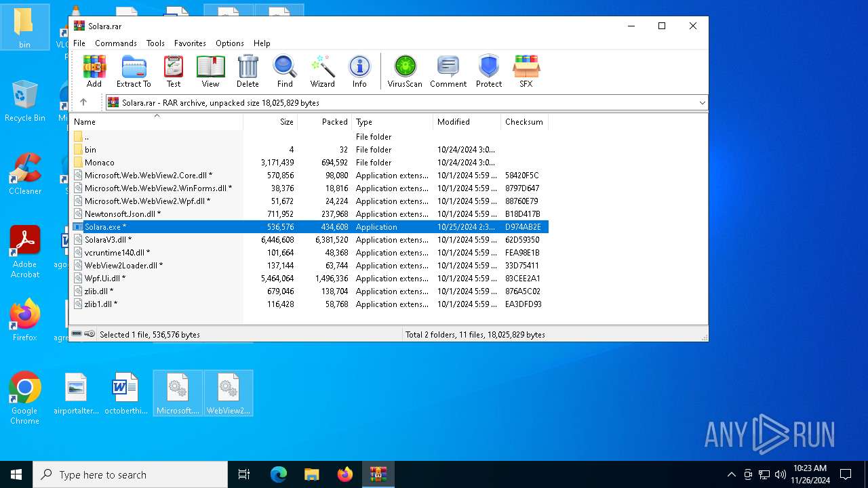Click the status bar key icon
This screenshot has height=488, width=868.
pos(90,334)
